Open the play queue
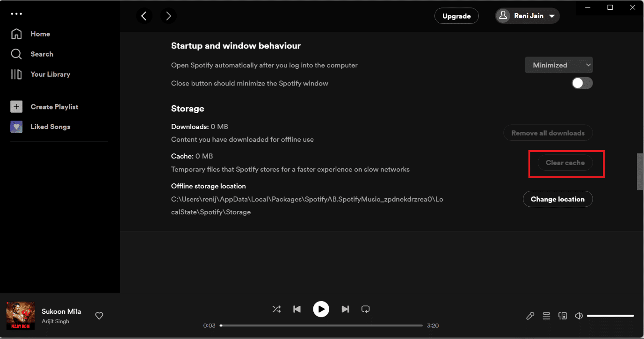 click(546, 316)
